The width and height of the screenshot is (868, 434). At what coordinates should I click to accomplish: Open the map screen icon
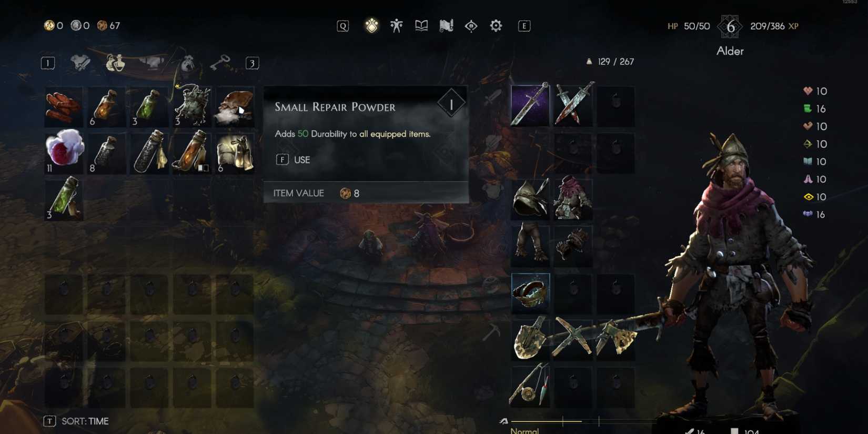click(446, 26)
